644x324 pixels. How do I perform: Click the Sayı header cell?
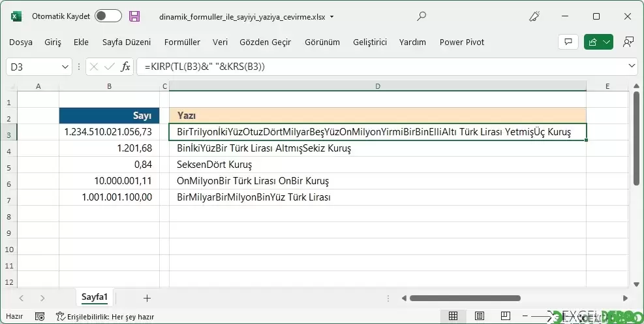[x=109, y=116]
